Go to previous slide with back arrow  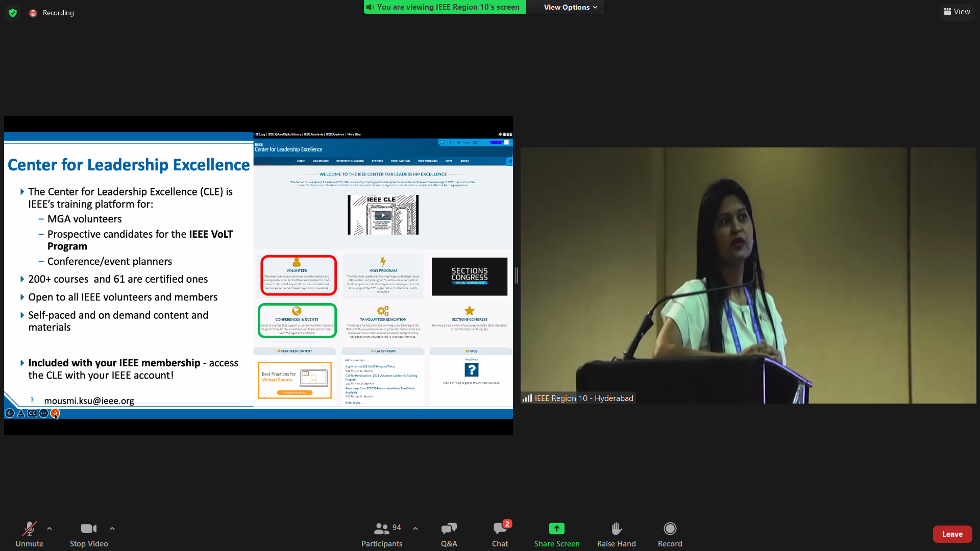tap(10, 413)
